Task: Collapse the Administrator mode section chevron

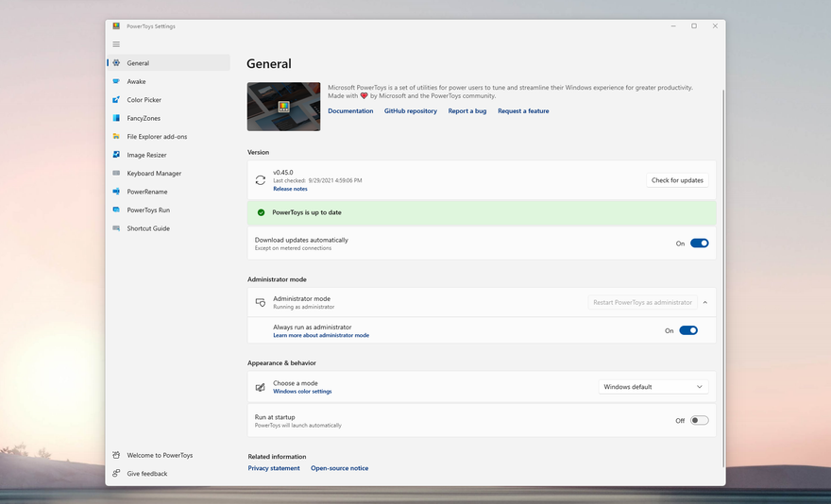Action: pyautogui.click(x=705, y=303)
